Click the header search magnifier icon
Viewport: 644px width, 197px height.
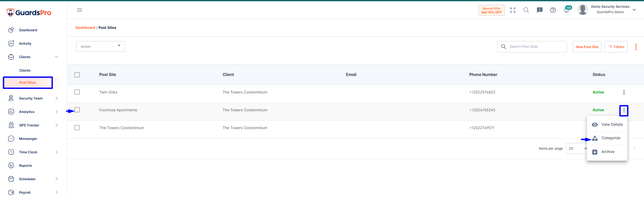click(x=526, y=10)
